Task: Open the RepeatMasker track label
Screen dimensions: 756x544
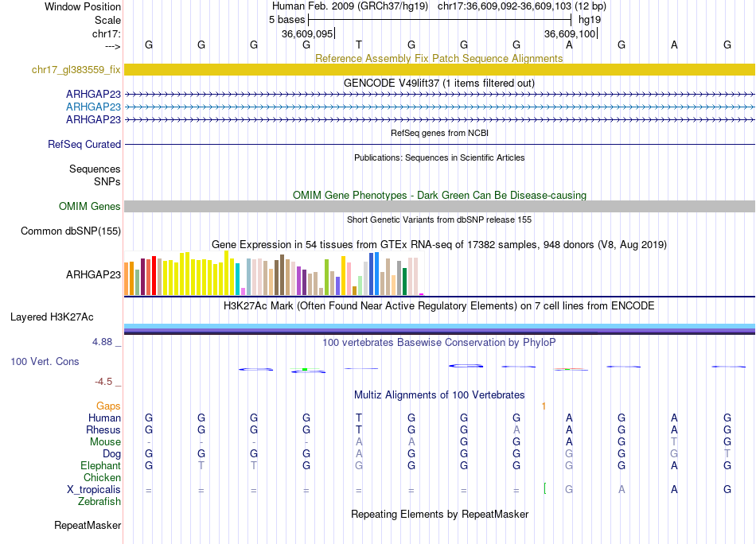Action: [88, 525]
